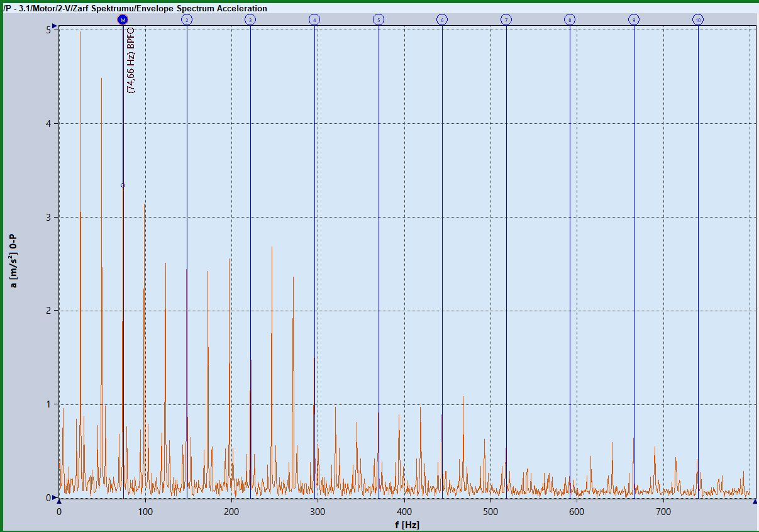The image size is (759, 532).
Task: Click the 1 value on amplitude axis
Action: click(x=48, y=404)
